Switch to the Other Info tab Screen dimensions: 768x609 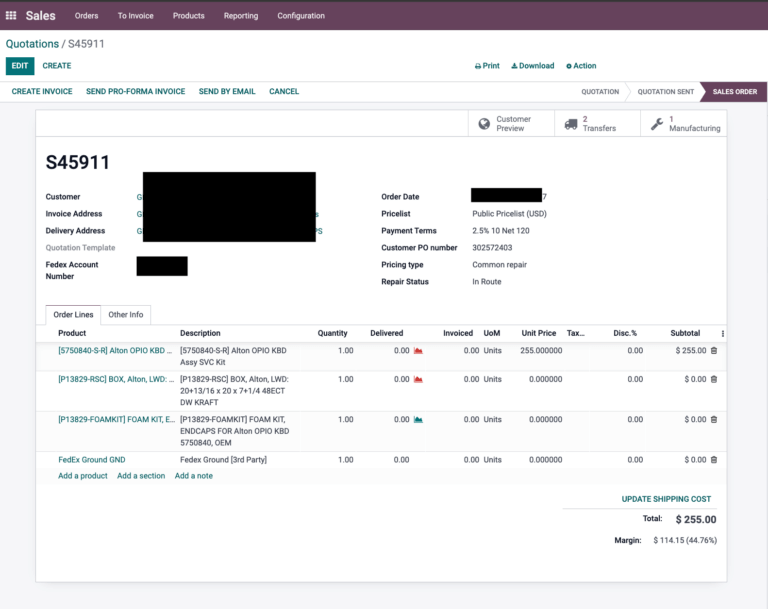(x=126, y=315)
